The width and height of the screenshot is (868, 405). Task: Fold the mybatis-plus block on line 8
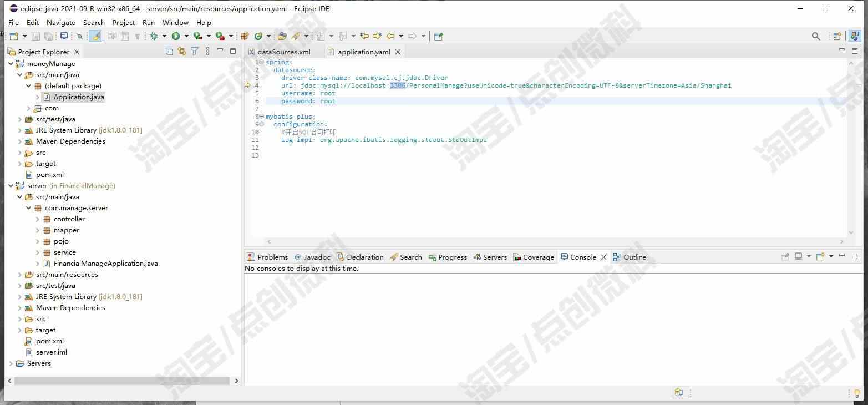261,117
